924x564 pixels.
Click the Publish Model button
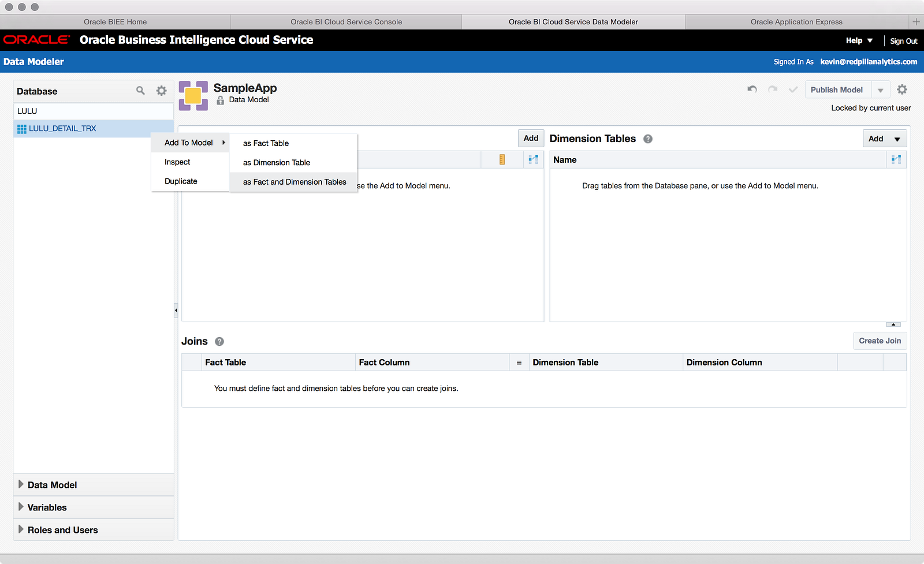[x=837, y=90]
